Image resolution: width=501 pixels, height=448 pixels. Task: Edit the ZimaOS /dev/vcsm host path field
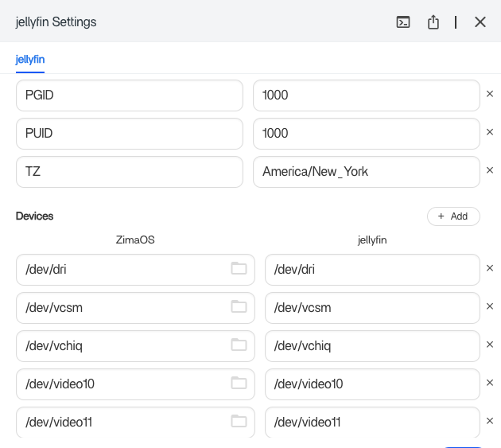click(119, 308)
